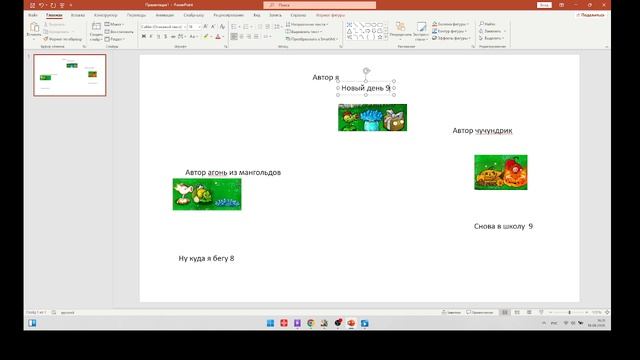640x360 pixels.
Task: Open the slide Section dropdown
Action: point(115,39)
